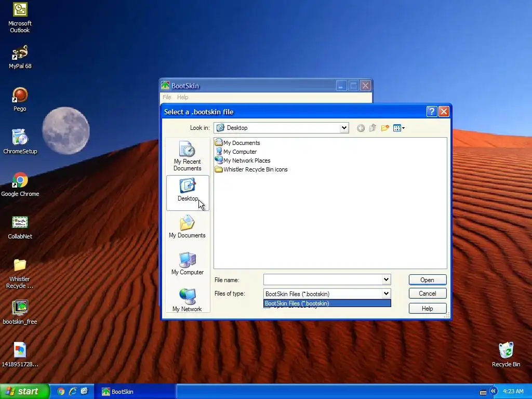Viewport: 532px width, 399px height.
Task: Click BootSkin taskbar button
Action: click(x=135, y=392)
